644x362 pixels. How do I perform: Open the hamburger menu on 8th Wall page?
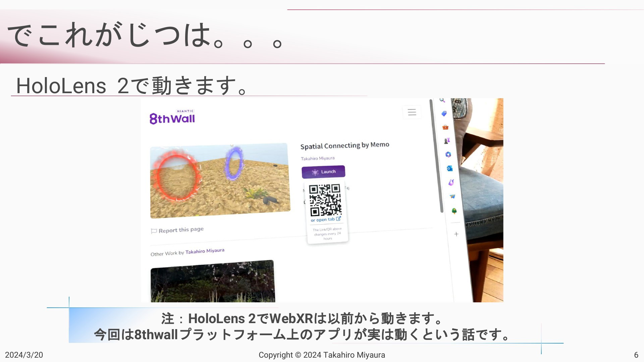click(x=412, y=112)
